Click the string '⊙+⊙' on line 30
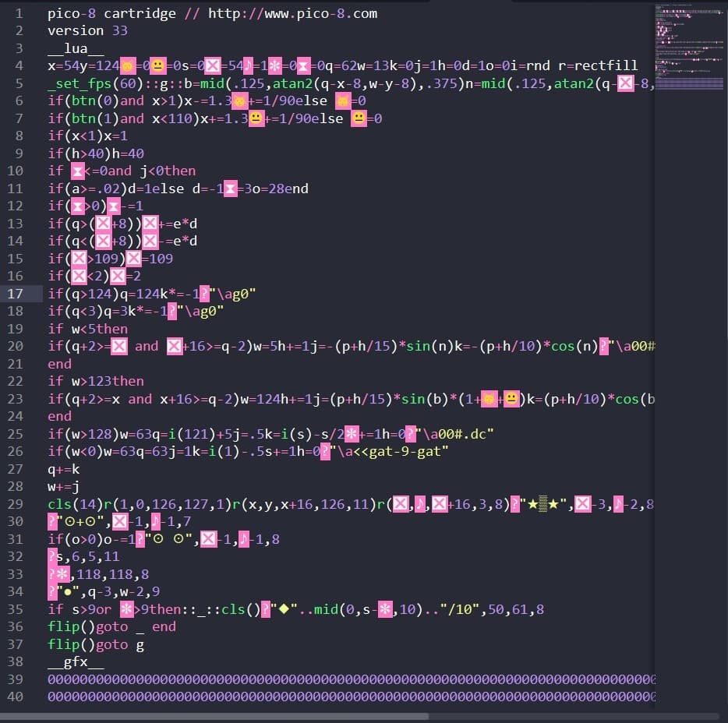Viewport: 728px width, 723px height. point(80,521)
